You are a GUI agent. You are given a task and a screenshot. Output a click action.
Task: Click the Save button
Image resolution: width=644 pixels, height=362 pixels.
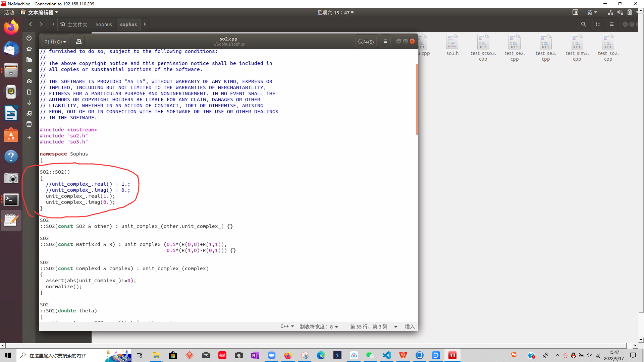coord(366,42)
